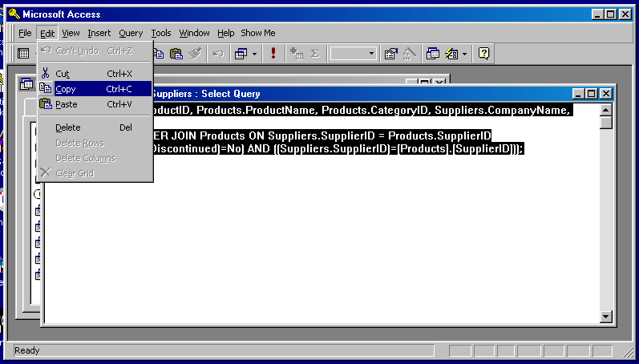Expand the Query Type dropdown arrow
Screen dimensions: 639x364
coord(255,54)
